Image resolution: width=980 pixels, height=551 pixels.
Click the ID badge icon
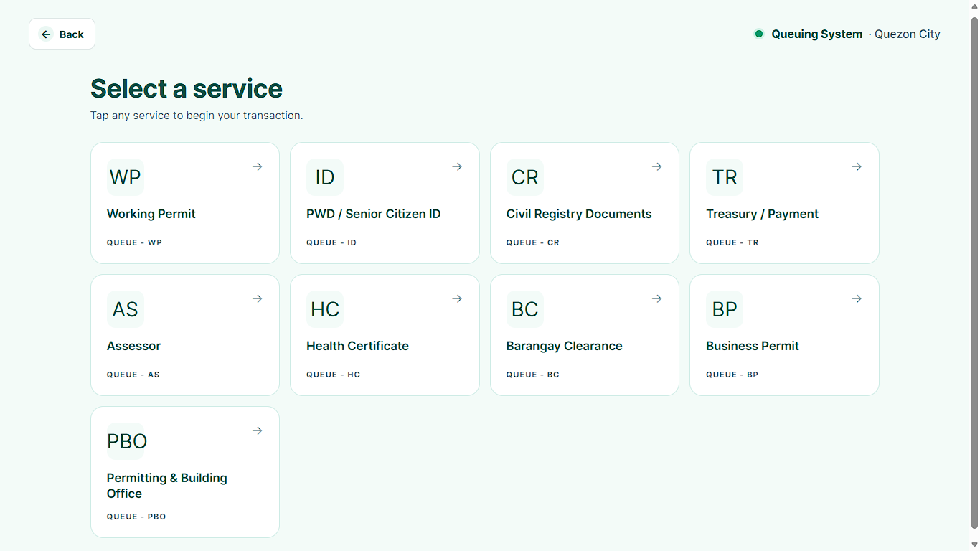[x=325, y=177]
